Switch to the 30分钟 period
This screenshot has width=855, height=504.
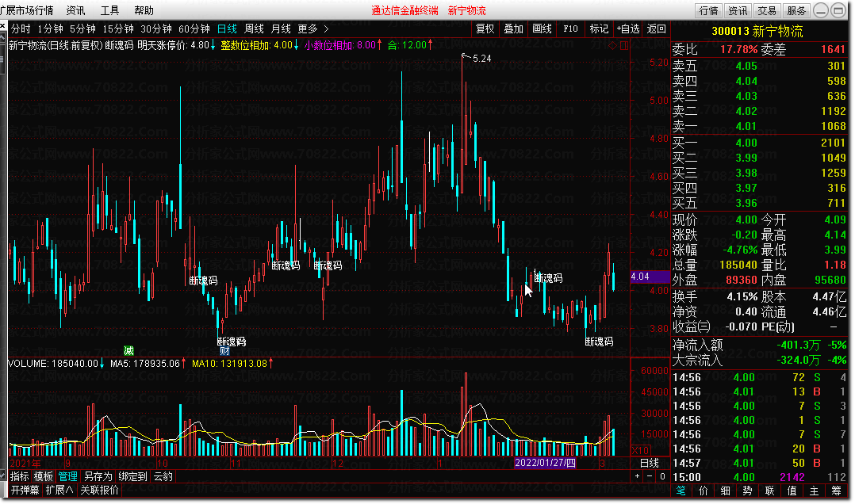[x=156, y=29]
